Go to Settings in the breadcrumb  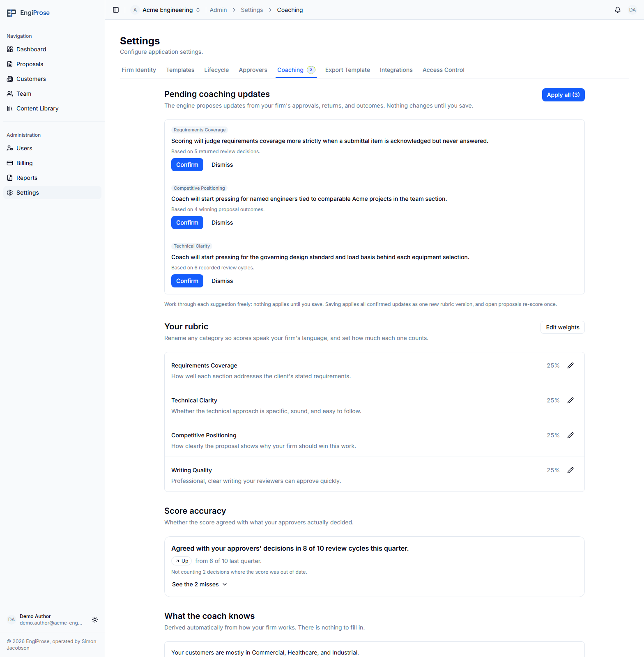point(252,10)
